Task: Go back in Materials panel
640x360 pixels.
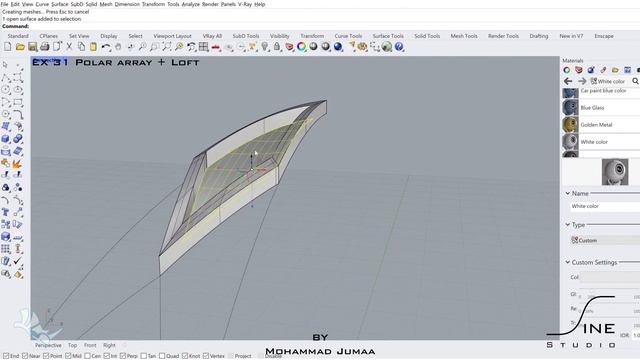Action: click(568, 81)
